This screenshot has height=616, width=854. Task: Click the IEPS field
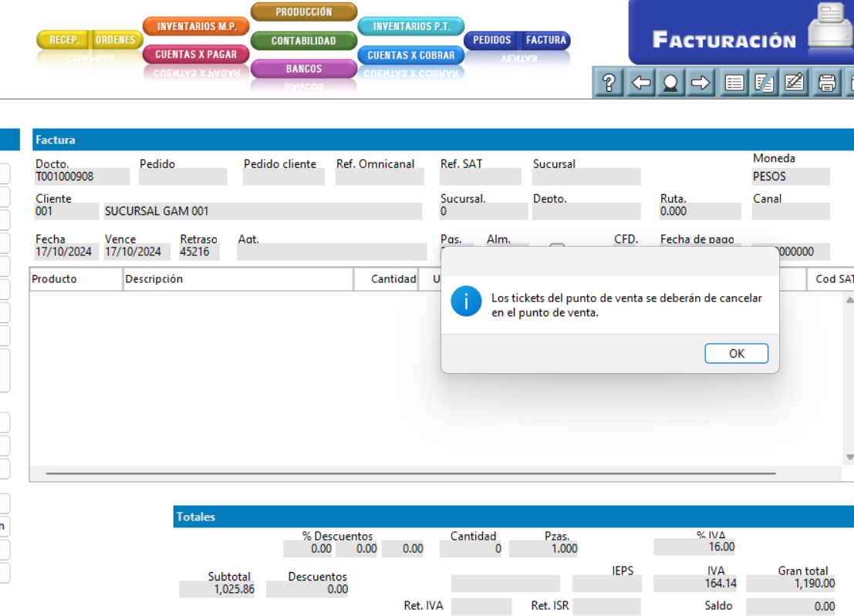606,584
